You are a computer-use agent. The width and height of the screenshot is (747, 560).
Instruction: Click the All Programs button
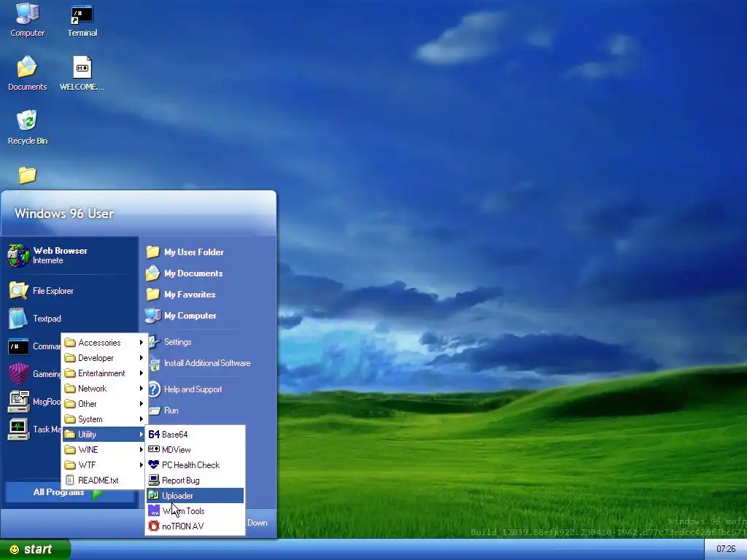click(x=69, y=493)
